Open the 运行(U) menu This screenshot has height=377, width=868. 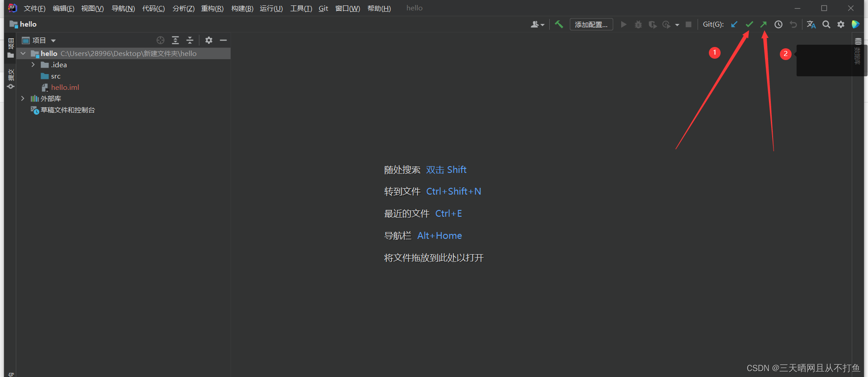(271, 8)
